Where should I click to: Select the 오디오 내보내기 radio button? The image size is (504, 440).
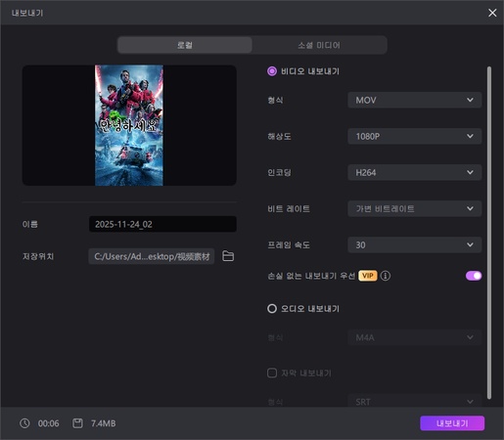coord(272,308)
